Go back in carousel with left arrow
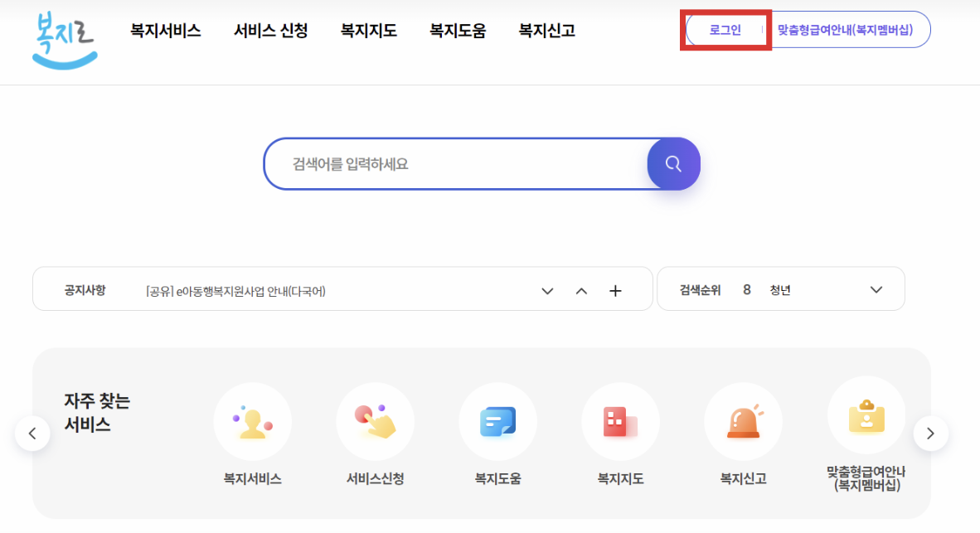980x533 pixels. click(33, 433)
